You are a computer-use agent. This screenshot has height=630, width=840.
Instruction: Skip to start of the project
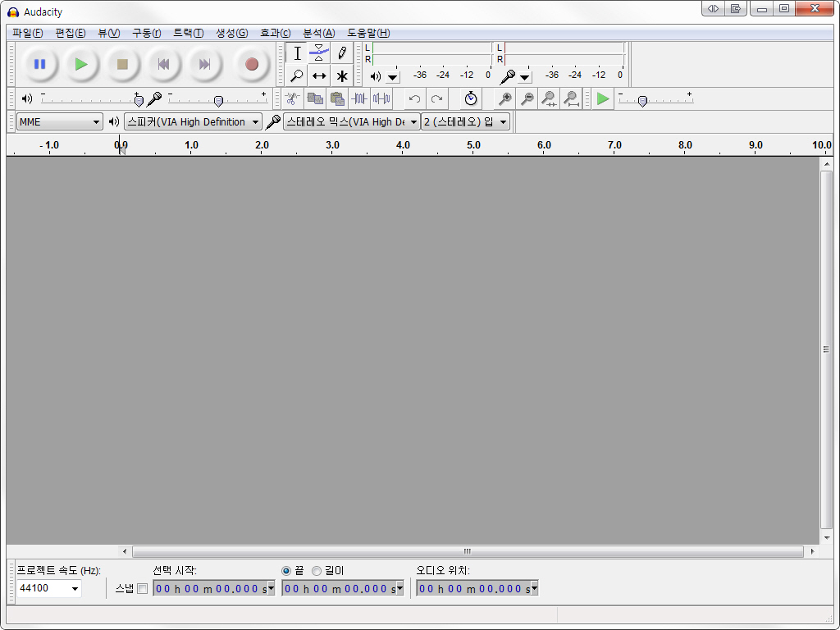pyautogui.click(x=163, y=64)
